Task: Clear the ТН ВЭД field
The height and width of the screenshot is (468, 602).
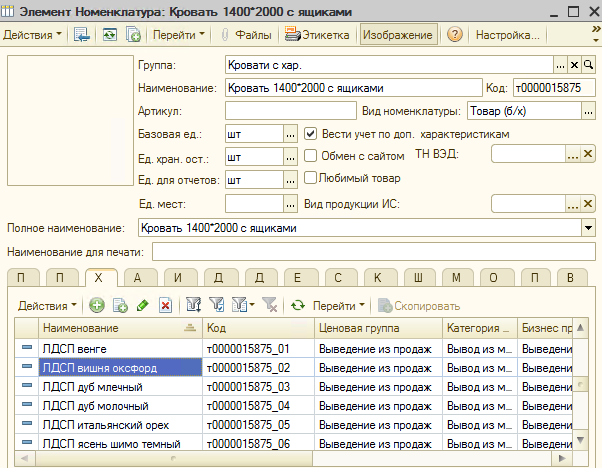Action: (x=588, y=154)
